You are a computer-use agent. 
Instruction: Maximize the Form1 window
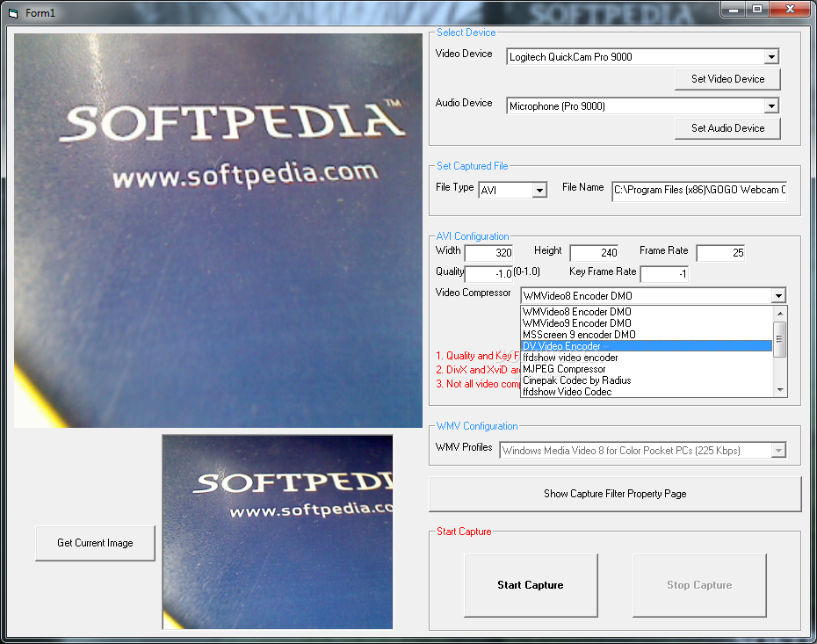point(757,10)
